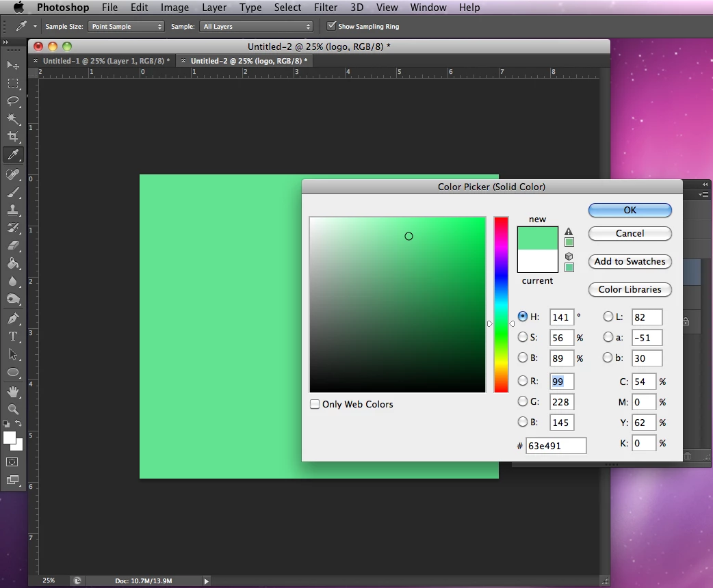Image resolution: width=713 pixels, height=588 pixels.
Task: Uncheck Show Sampling Ring
Action: 331,26
